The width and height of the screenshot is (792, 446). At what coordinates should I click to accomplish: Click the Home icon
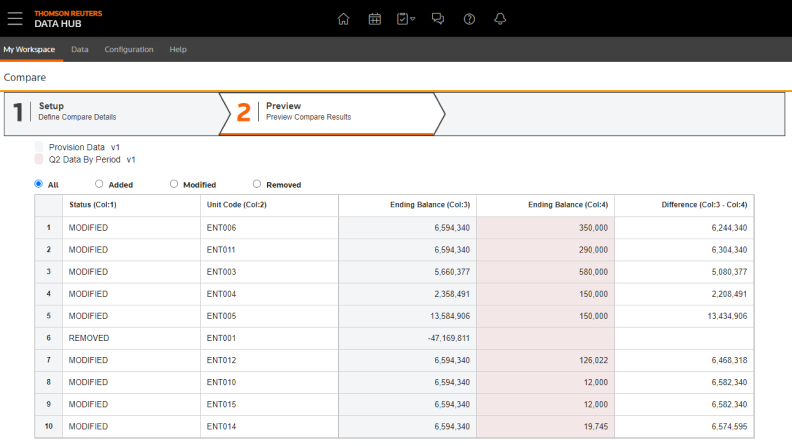coord(343,19)
